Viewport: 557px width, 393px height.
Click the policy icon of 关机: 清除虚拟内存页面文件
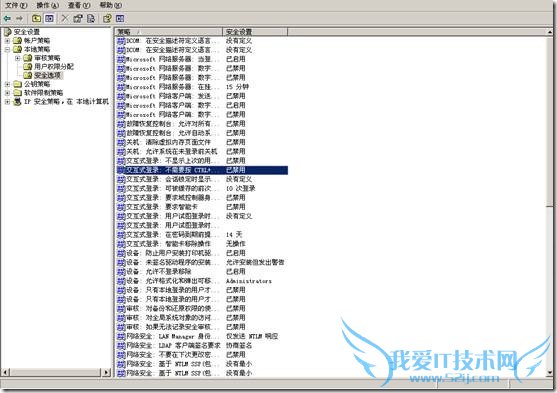tap(121, 142)
